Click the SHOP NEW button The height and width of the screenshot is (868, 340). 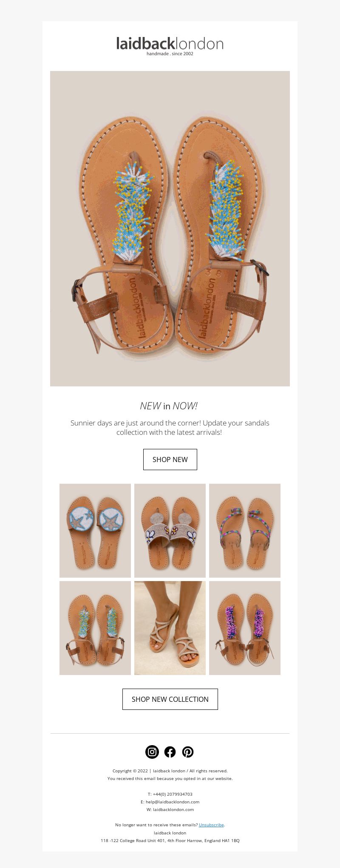coord(170,460)
